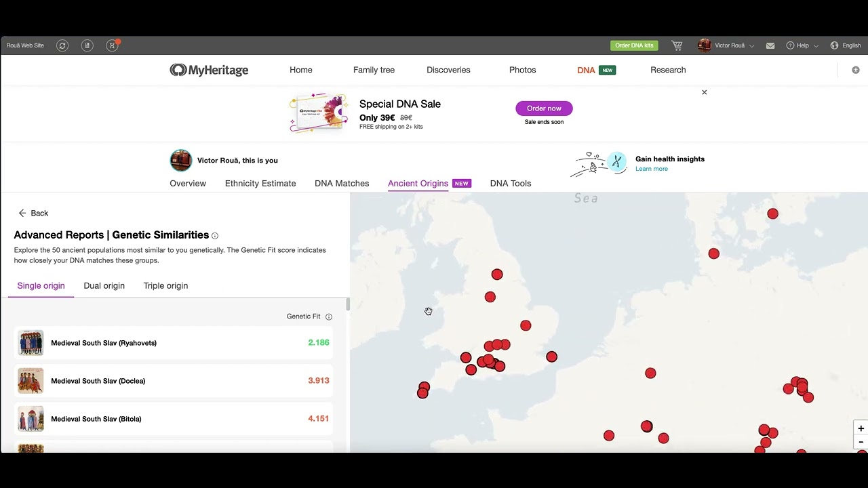Viewport: 868px width, 488px height.
Task: Click the Rouă Web Site link
Action: pyautogui.click(x=25, y=45)
